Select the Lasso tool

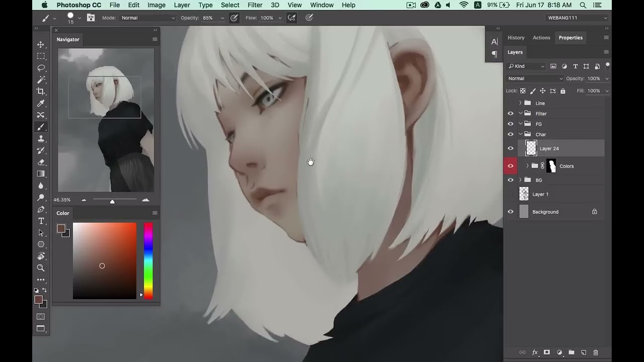41,68
